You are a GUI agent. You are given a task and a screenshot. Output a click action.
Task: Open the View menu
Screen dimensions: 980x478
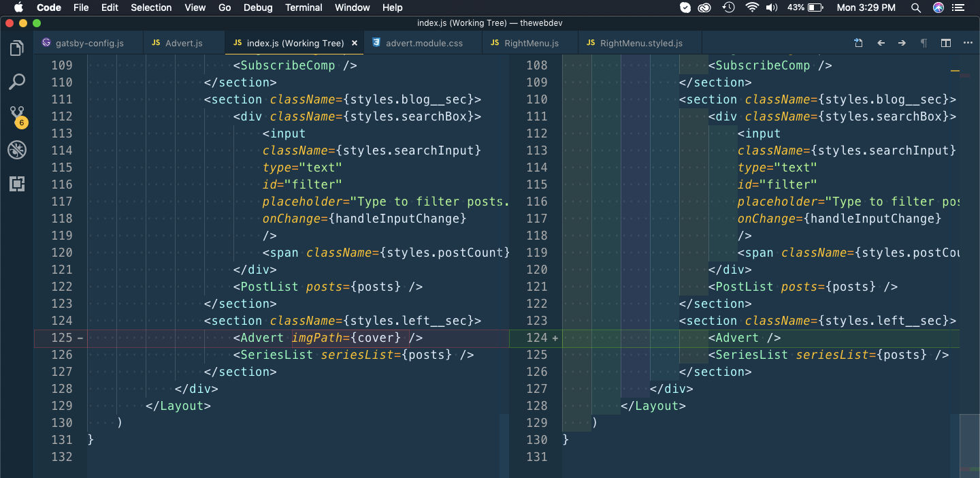[195, 7]
